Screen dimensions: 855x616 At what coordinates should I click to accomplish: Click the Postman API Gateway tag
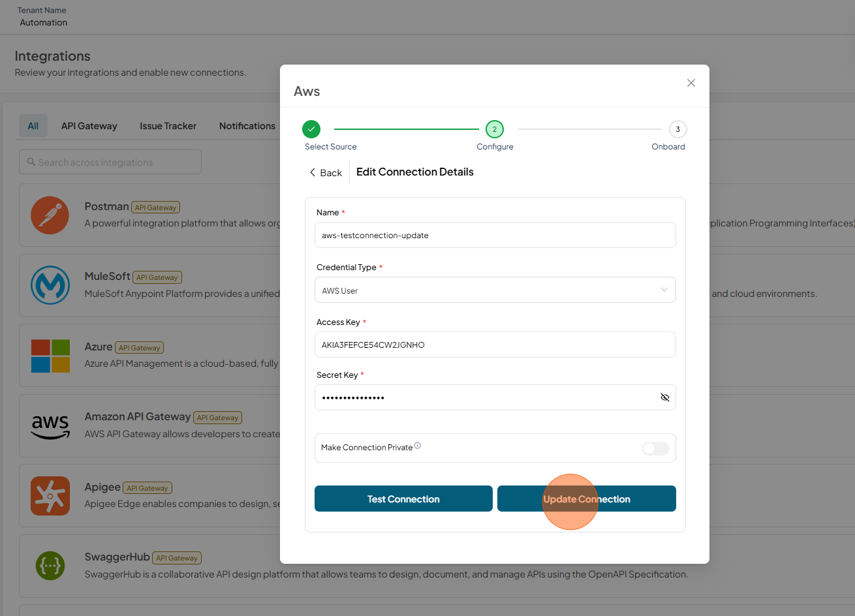pyautogui.click(x=155, y=208)
